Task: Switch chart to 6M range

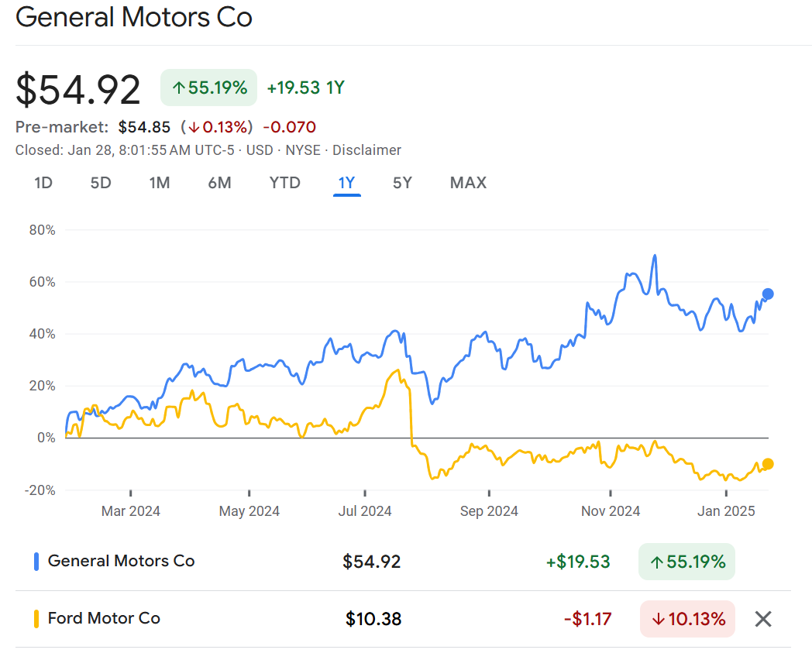Action: tap(219, 183)
